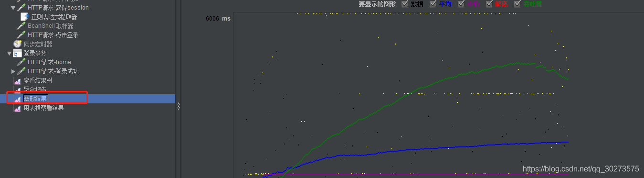Click the HTTP请求-获得session sampler icon
Viewport: 644px width, 178px height.
(21, 8)
